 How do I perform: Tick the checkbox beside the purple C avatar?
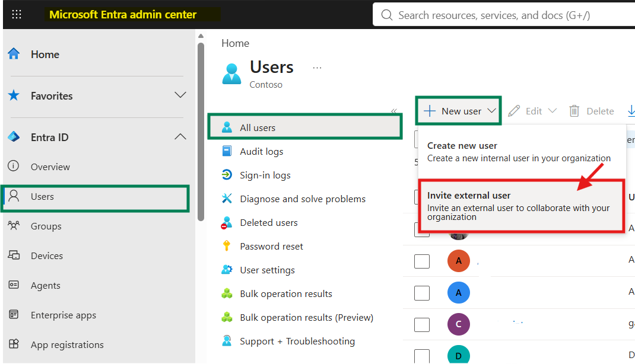point(422,324)
